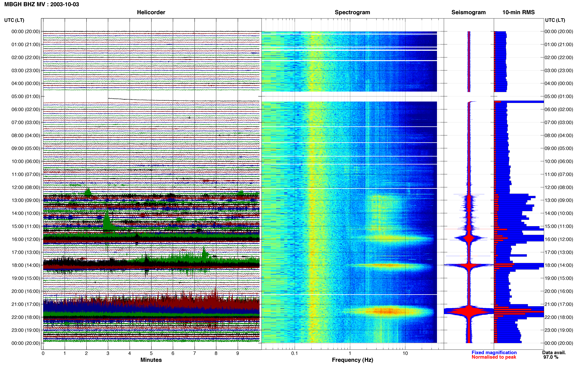Click left-axis time label 15:00 (11:00)

click(x=26, y=226)
